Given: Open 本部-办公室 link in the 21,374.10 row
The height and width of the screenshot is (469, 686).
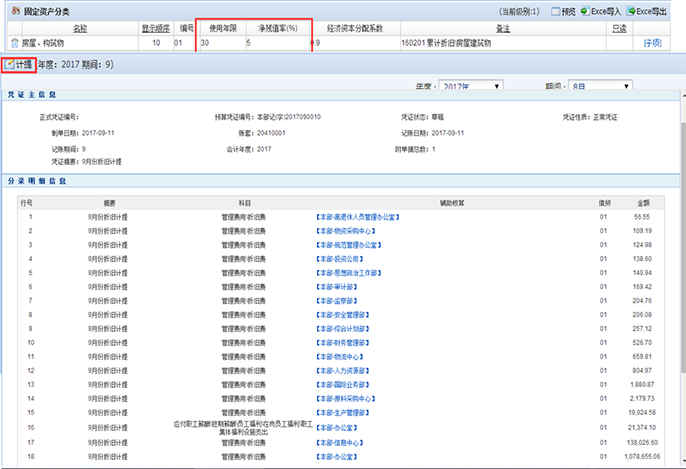Looking at the screenshot, I should [x=336, y=428].
